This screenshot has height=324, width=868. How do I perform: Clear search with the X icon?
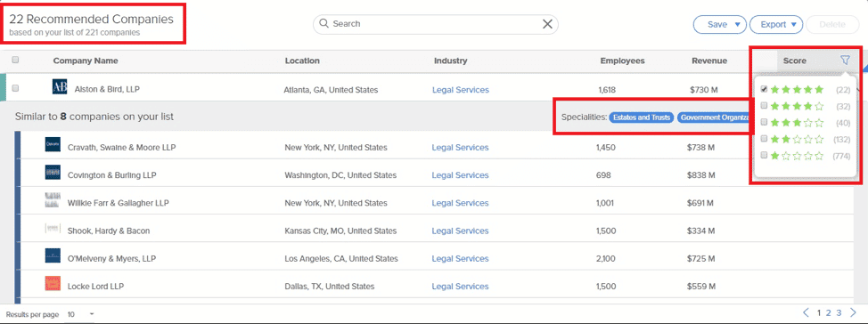[x=547, y=24]
